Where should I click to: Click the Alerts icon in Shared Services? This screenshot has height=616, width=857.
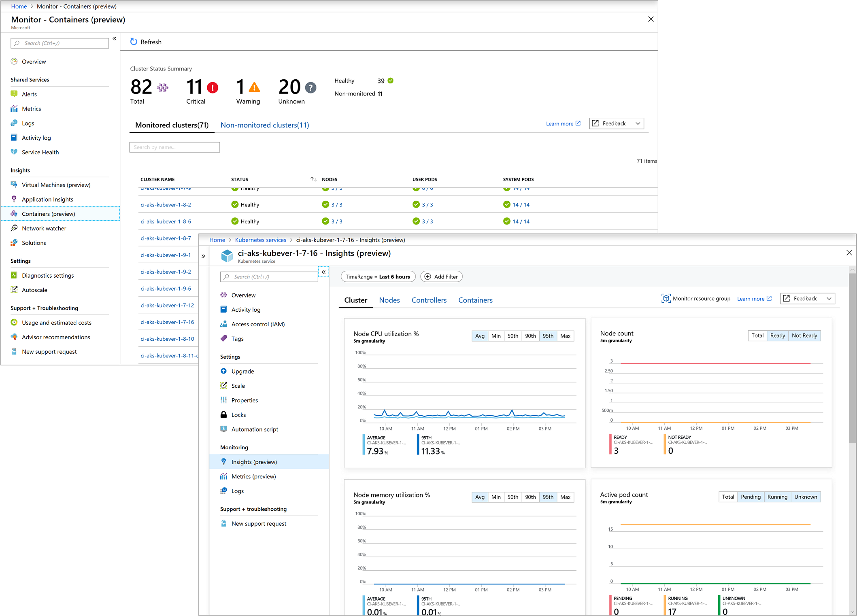(x=14, y=94)
